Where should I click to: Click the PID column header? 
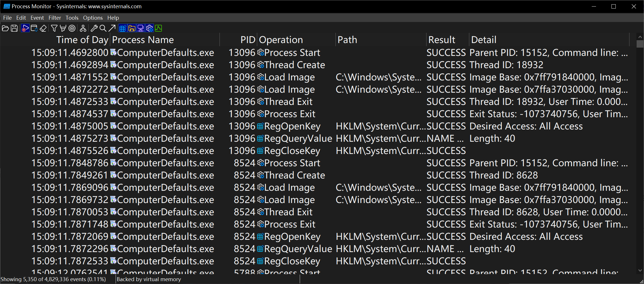[x=238, y=40]
